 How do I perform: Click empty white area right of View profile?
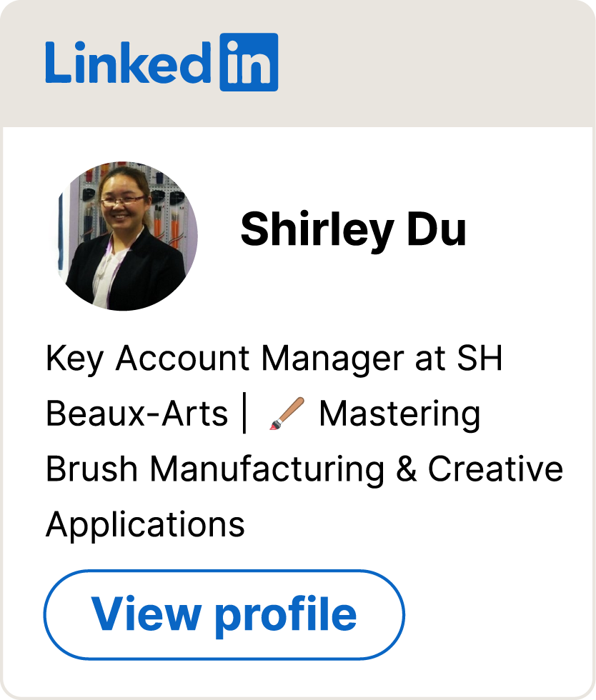click(x=500, y=614)
